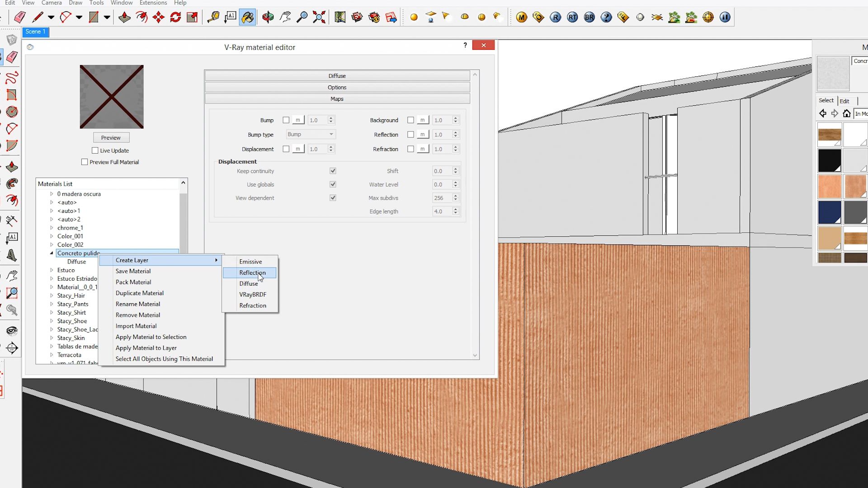Screen dimensions: 868x488
Task: Collapse the Maps rollout header
Action: (337, 99)
